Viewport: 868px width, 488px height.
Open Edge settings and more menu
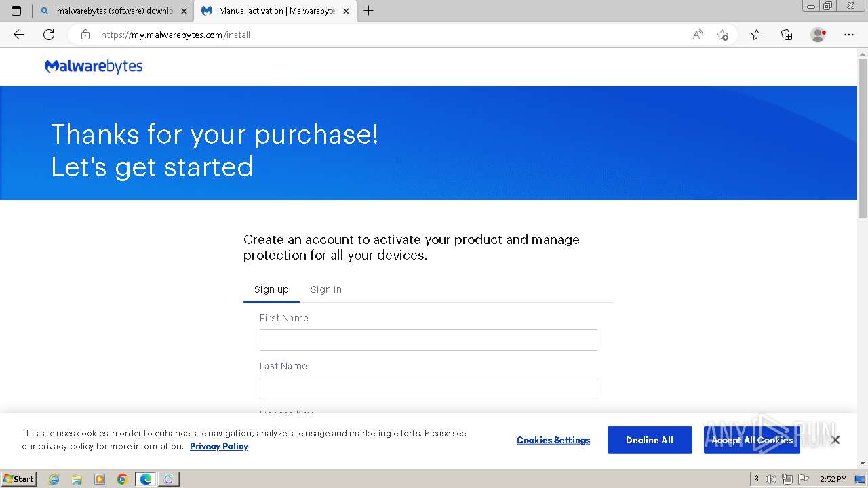pyautogui.click(x=849, y=35)
